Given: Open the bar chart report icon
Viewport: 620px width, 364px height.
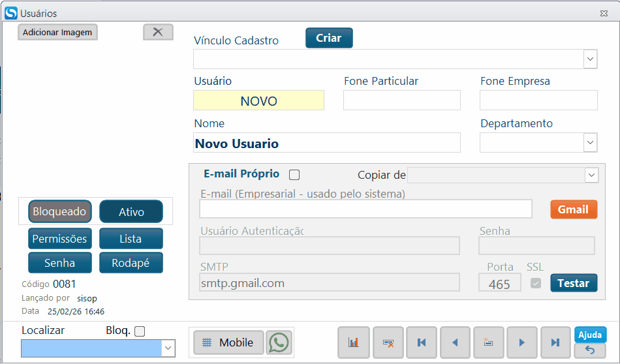Looking at the screenshot, I should click(354, 342).
